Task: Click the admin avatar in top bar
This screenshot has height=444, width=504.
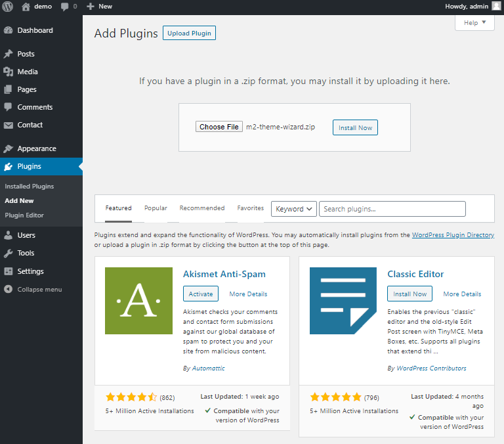Action: (x=496, y=6)
